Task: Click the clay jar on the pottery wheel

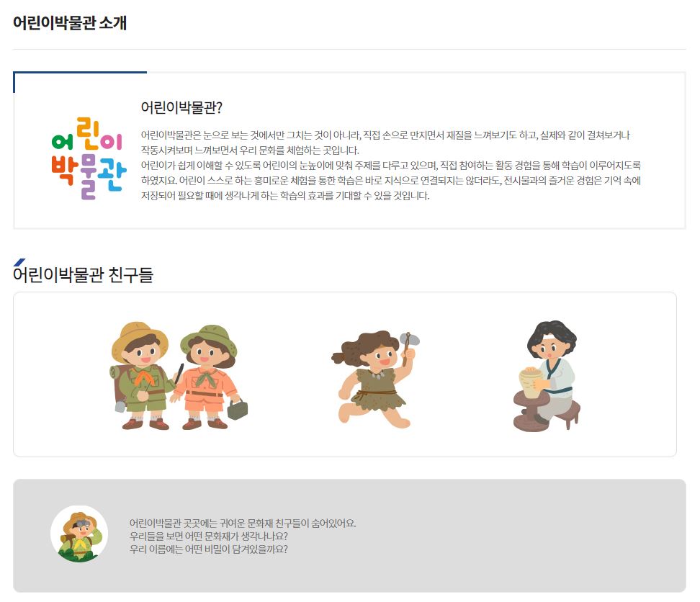Action: [x=530, y=382]
